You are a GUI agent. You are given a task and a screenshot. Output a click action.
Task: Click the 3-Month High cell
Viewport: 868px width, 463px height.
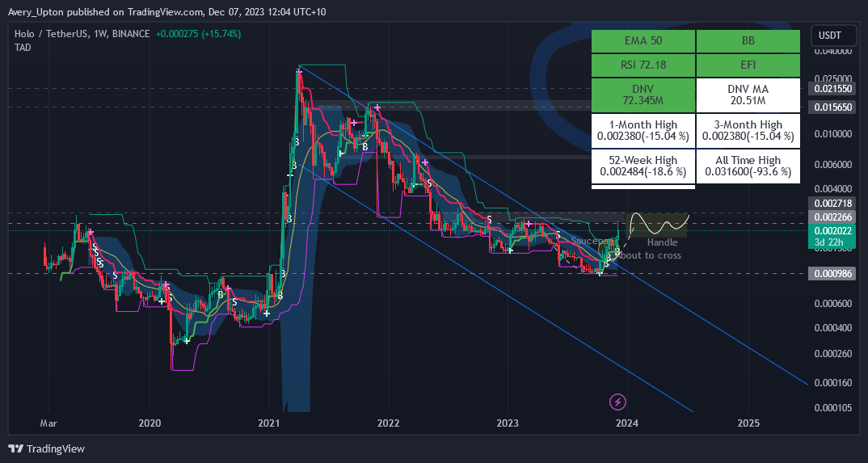(x=748, y=131)
